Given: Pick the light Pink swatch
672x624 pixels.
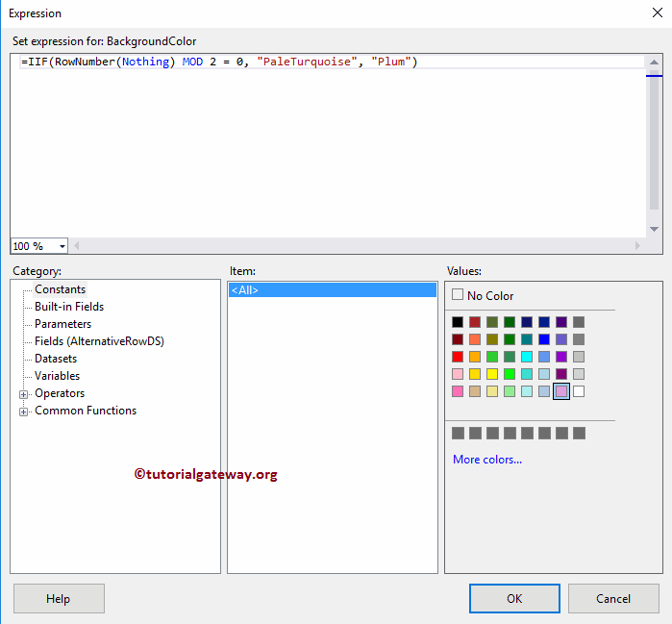Looking at the screenshot, I should tap(458, 374).
